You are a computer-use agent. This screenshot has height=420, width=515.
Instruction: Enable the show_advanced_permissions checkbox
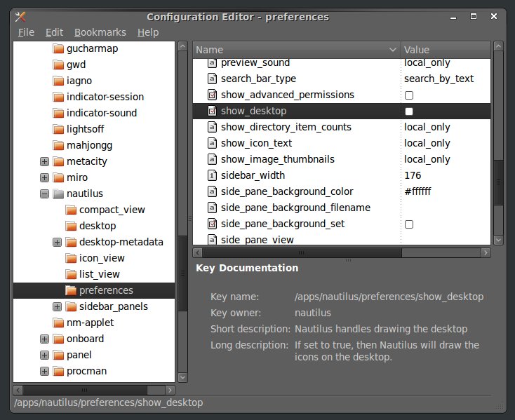[x=409, y=95]
